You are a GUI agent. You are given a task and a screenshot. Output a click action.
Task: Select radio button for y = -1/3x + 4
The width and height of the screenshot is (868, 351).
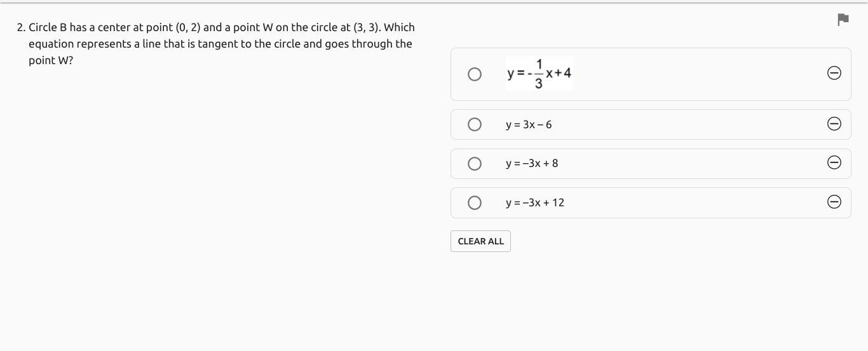coord(474,74)
